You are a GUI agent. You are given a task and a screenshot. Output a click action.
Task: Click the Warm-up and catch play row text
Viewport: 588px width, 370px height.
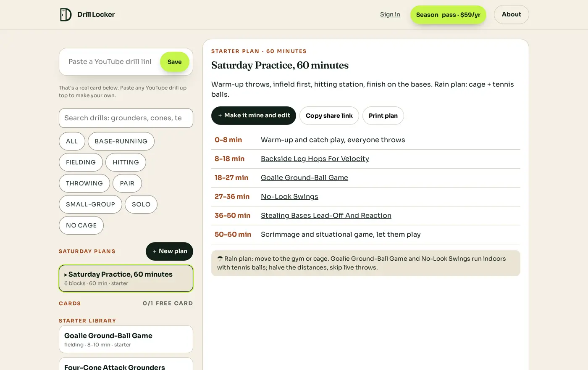(333, 140)
